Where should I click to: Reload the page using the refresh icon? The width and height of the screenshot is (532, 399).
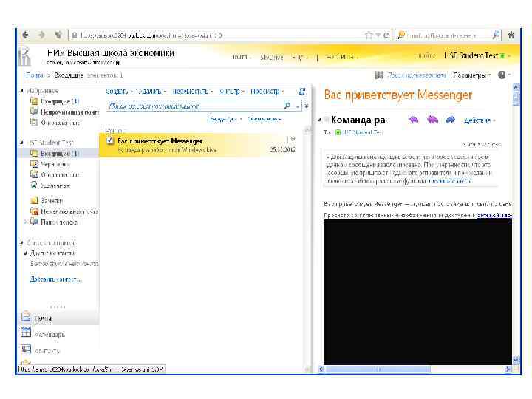[x=386, y=35]
